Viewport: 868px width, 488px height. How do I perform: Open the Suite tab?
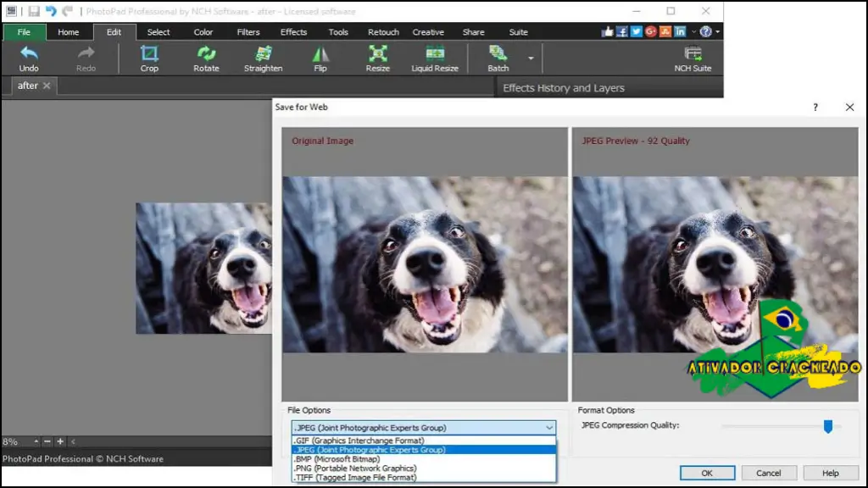pyautogui.click(x=518, y=32)
